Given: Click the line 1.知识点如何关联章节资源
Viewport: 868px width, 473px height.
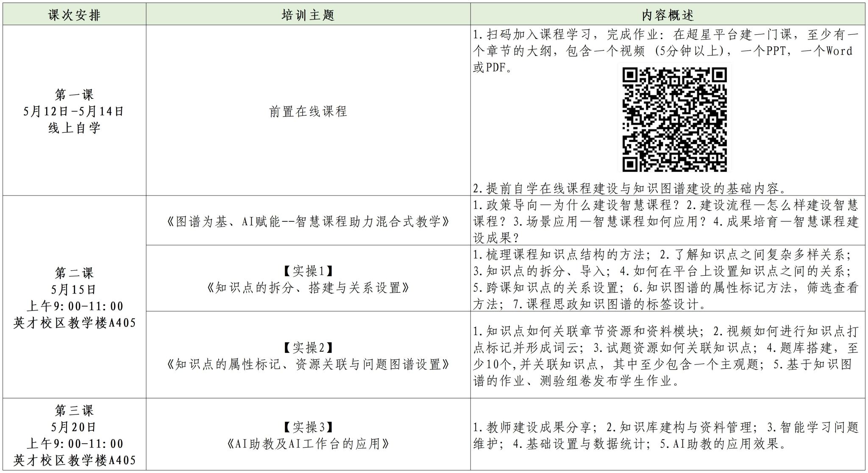Looking at the screenshot, I should [666, 331].
